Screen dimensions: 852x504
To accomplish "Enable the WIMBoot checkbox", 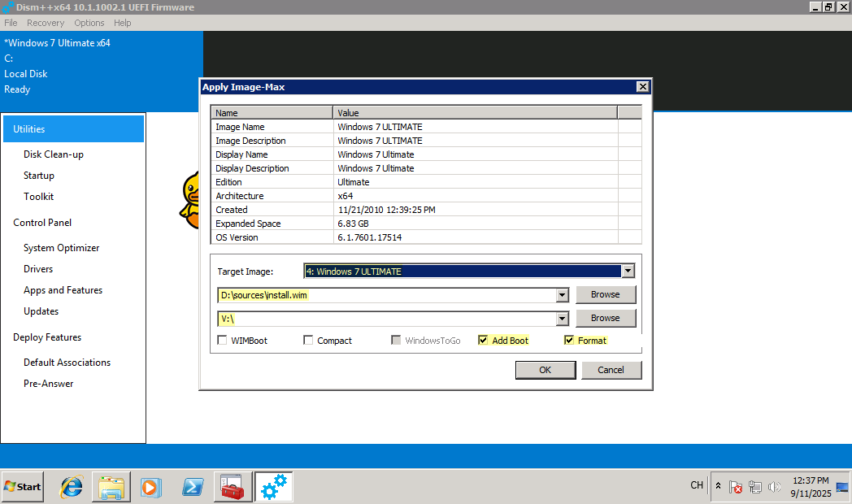I will (223, 341).
